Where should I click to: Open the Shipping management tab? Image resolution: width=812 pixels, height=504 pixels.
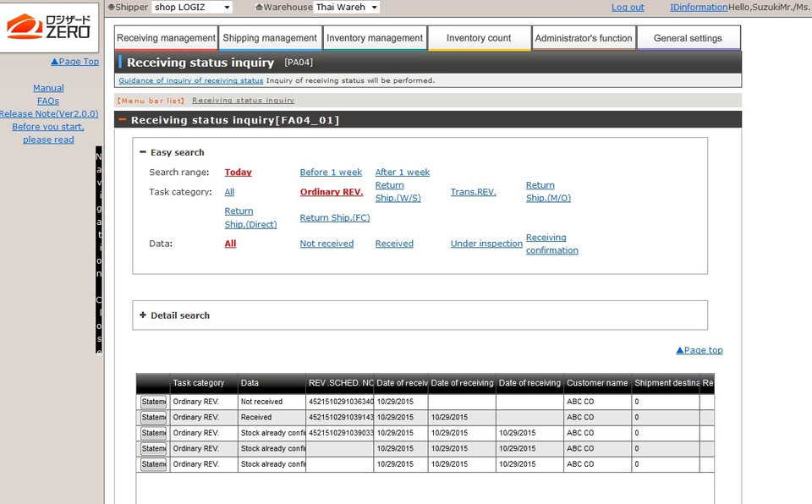(270, 38)
